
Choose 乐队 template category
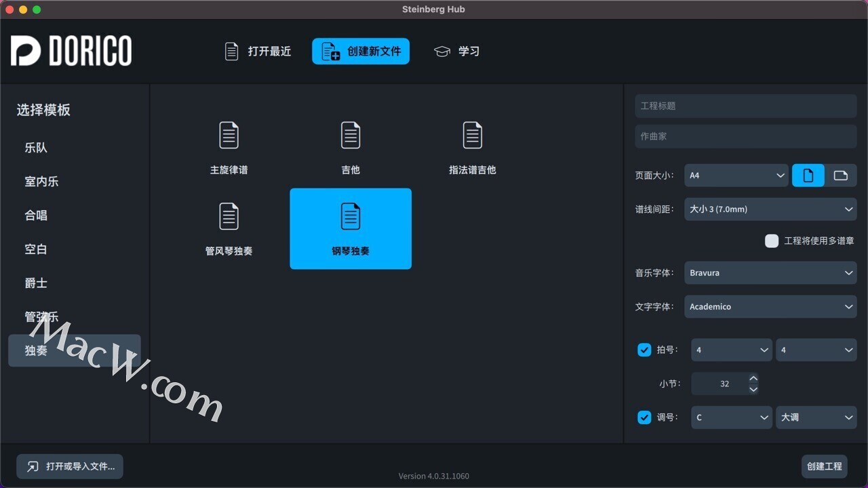(75, 148)
